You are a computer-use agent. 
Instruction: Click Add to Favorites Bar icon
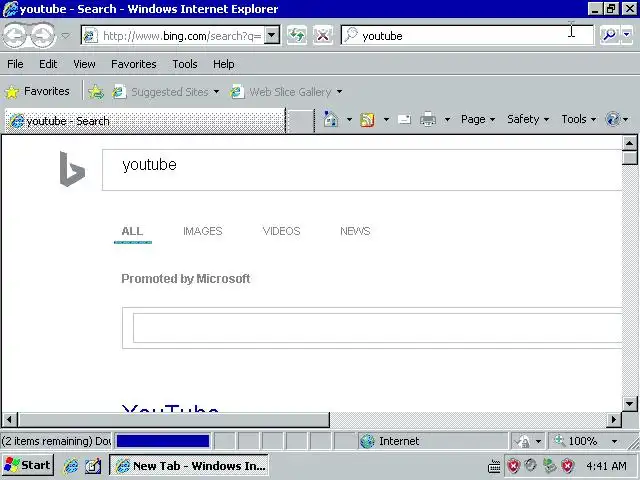click(96, 92)
